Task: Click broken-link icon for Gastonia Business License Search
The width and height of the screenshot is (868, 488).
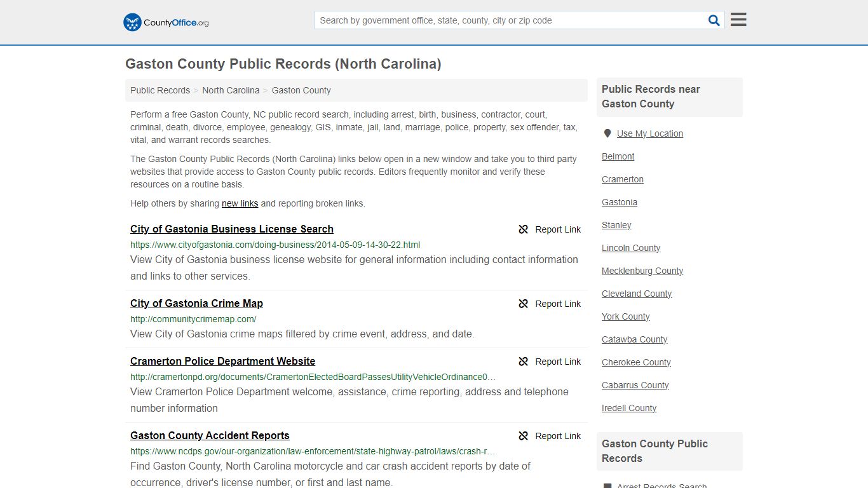Action: pos(524,229)
